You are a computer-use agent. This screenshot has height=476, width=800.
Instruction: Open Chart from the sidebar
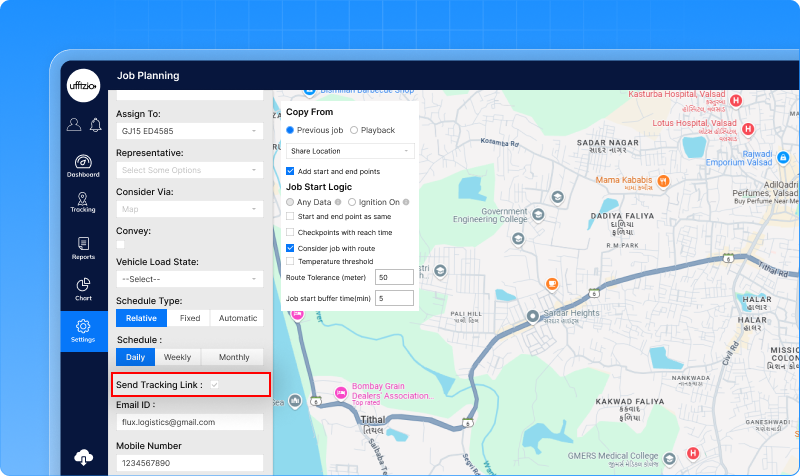point(83,289)
